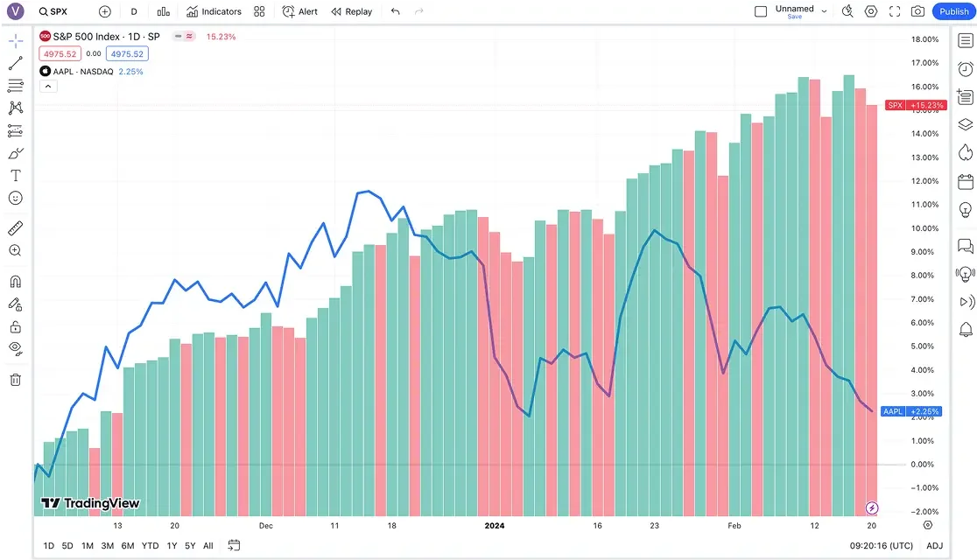This screenshot has height=560, width=977.
Task: Click the AAPL NASDAQ legend label
Action: tap(83, 72)
